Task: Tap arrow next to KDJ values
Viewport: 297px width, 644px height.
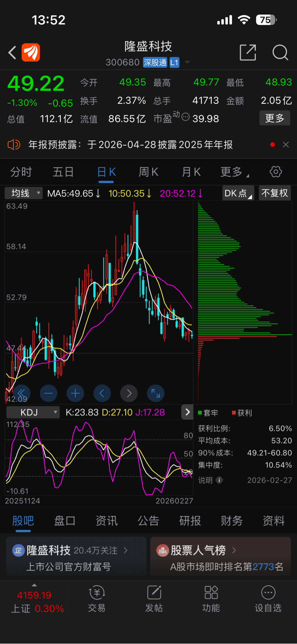Action: [187, 412]
